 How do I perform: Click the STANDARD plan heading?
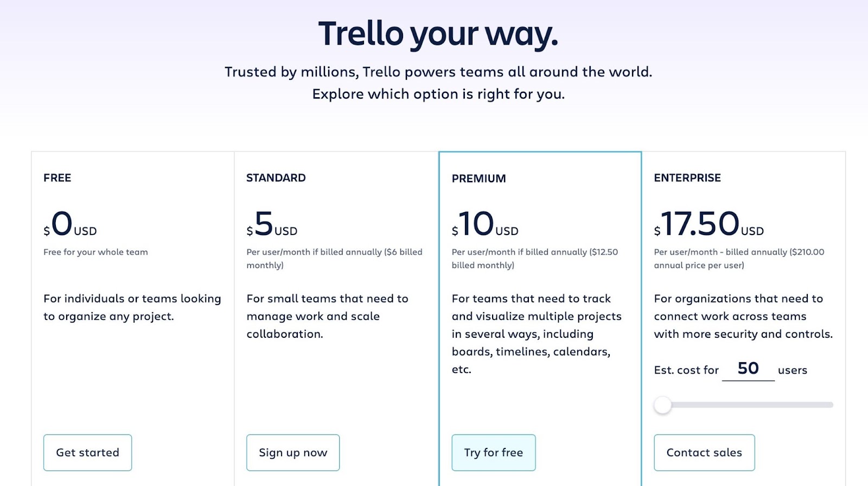click(276, 178)
